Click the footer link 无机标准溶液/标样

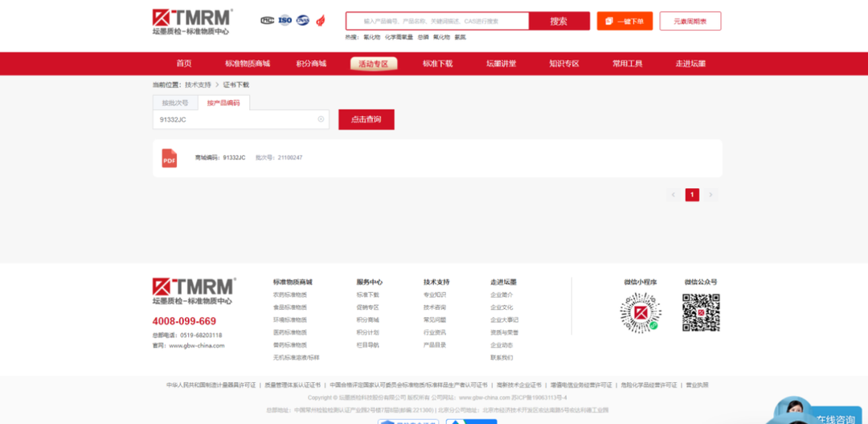click(296, 357)
